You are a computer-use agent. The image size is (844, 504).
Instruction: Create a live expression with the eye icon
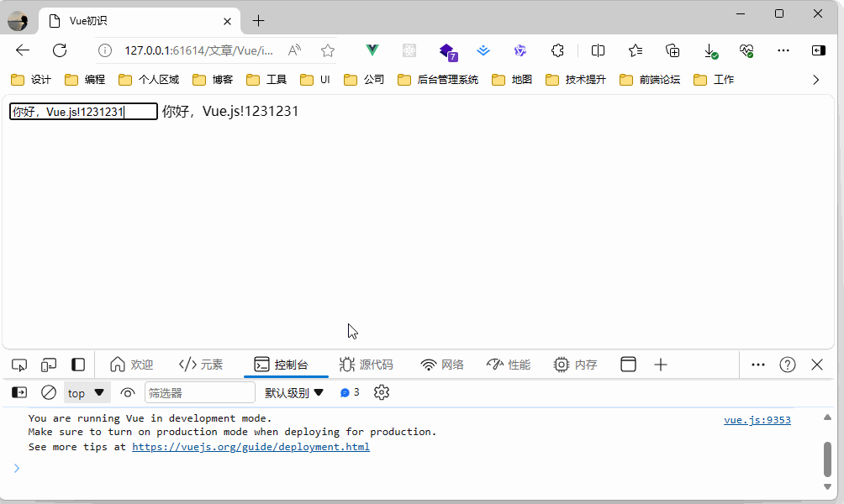click(127, 392)
